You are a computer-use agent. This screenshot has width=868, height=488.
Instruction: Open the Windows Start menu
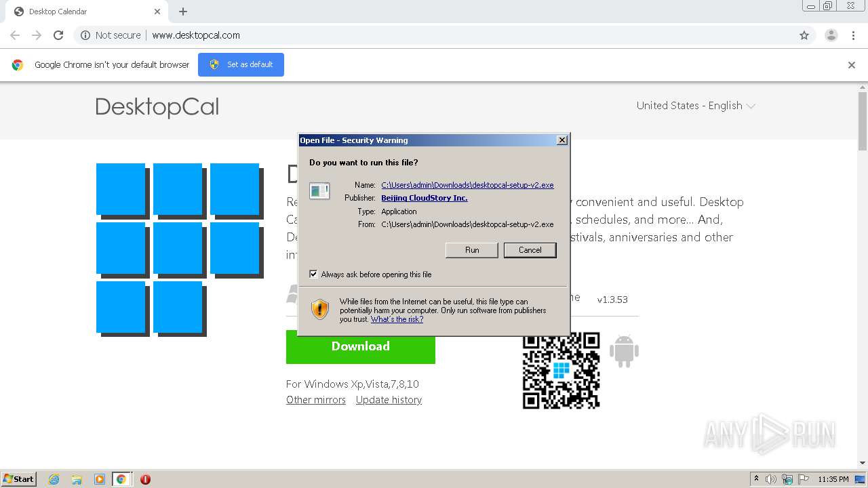[x=19, y=479]
